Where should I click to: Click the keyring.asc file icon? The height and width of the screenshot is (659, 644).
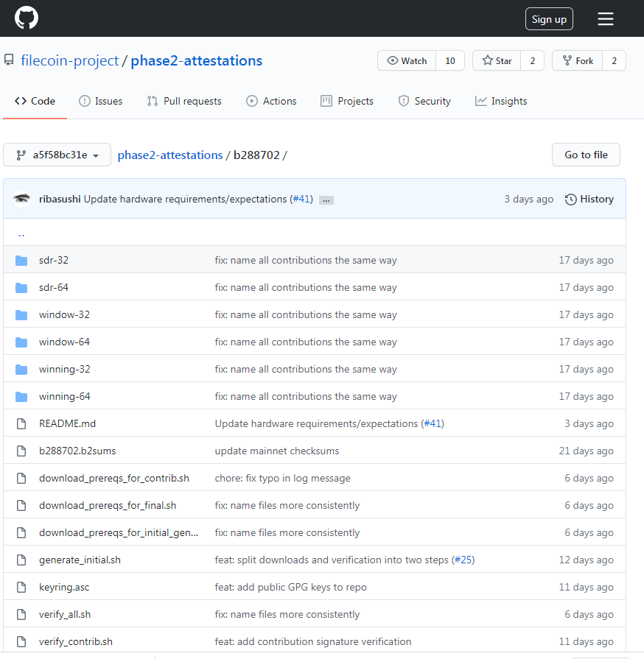[21, 587]
